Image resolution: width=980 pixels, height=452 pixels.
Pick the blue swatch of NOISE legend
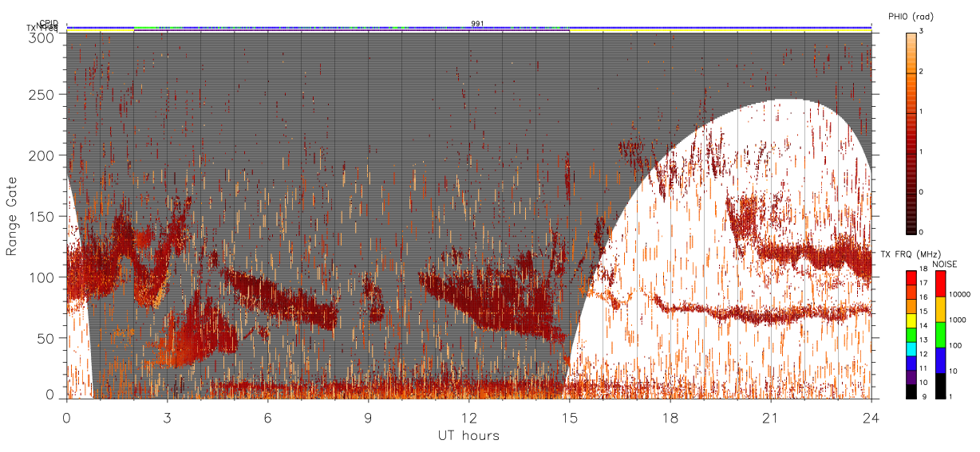coord(939,360)
